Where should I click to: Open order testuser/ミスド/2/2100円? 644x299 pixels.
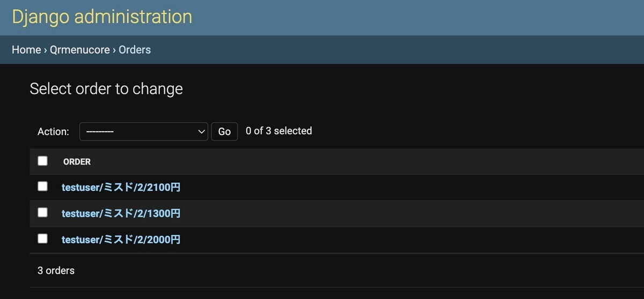pyautogui.click(x=121, y=188)
